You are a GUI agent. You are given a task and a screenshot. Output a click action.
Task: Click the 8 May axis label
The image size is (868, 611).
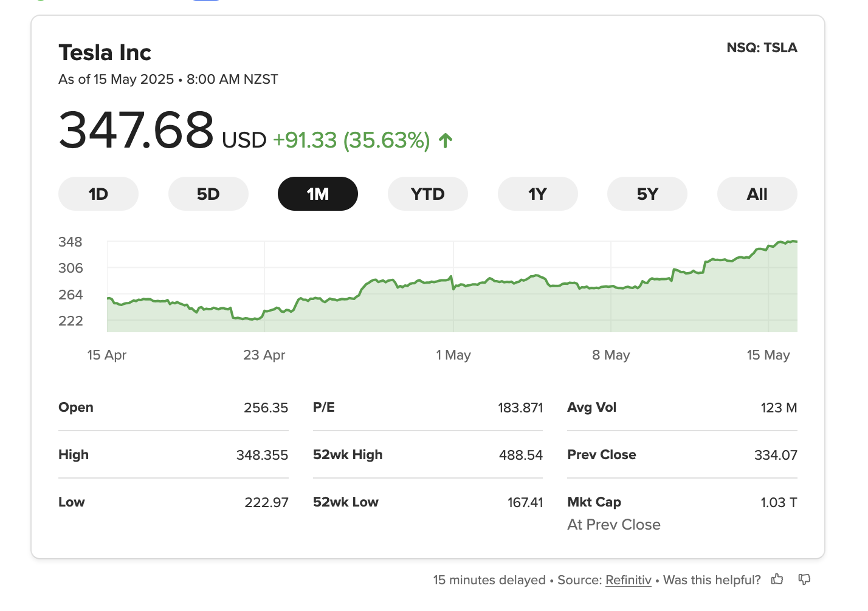pos(611,355)
